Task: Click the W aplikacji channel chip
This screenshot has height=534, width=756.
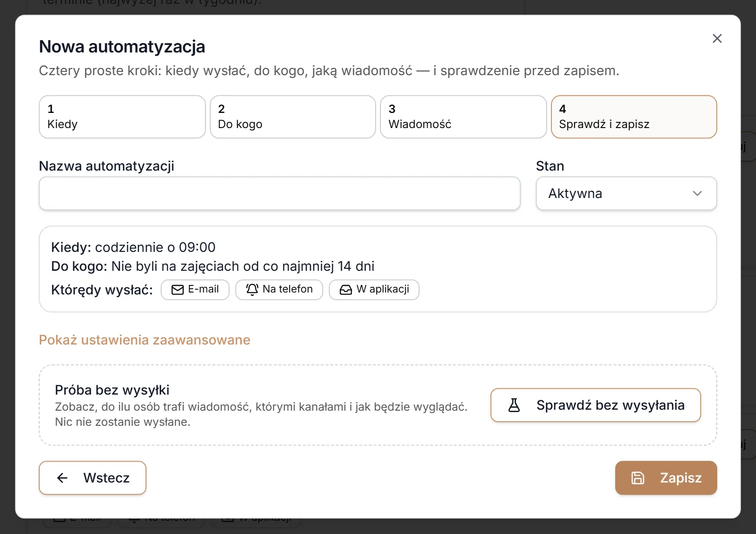Action: (374, 290)
